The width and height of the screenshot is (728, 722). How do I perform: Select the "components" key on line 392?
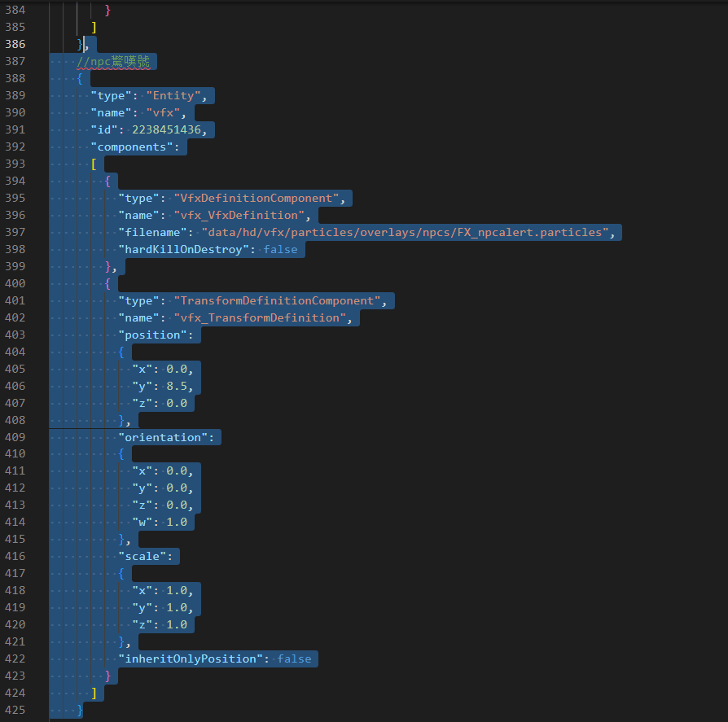coord(131,147)
